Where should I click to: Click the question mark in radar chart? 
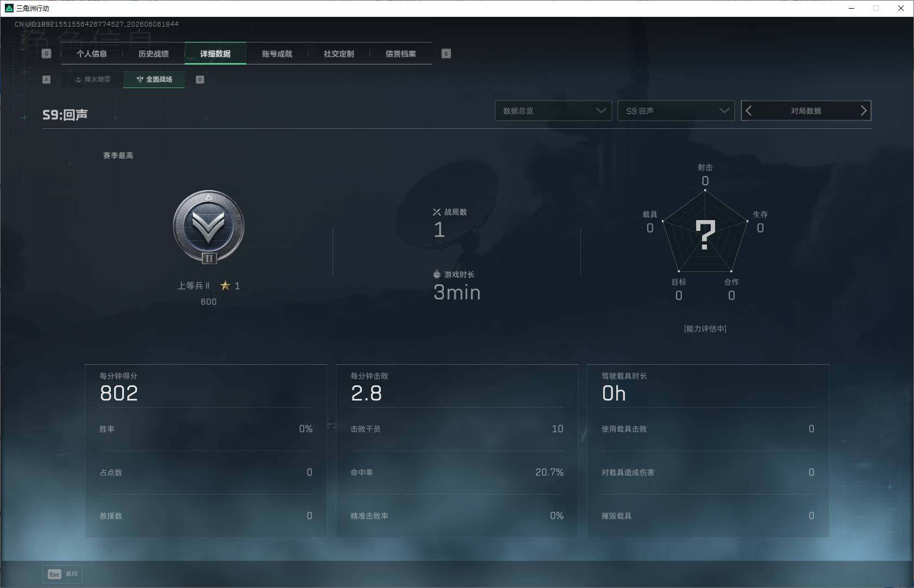[x=705, y=235]
